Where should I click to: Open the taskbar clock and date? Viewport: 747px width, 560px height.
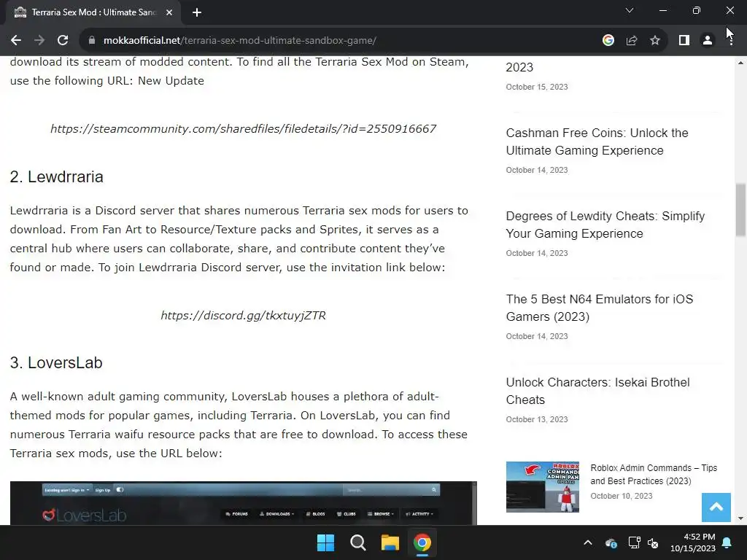[x=693, y=542]
